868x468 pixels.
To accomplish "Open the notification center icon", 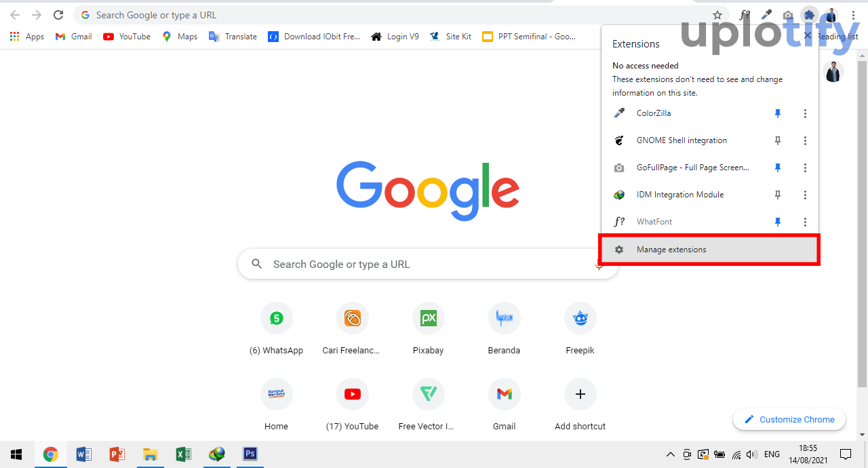I will (x=846, y=454).
